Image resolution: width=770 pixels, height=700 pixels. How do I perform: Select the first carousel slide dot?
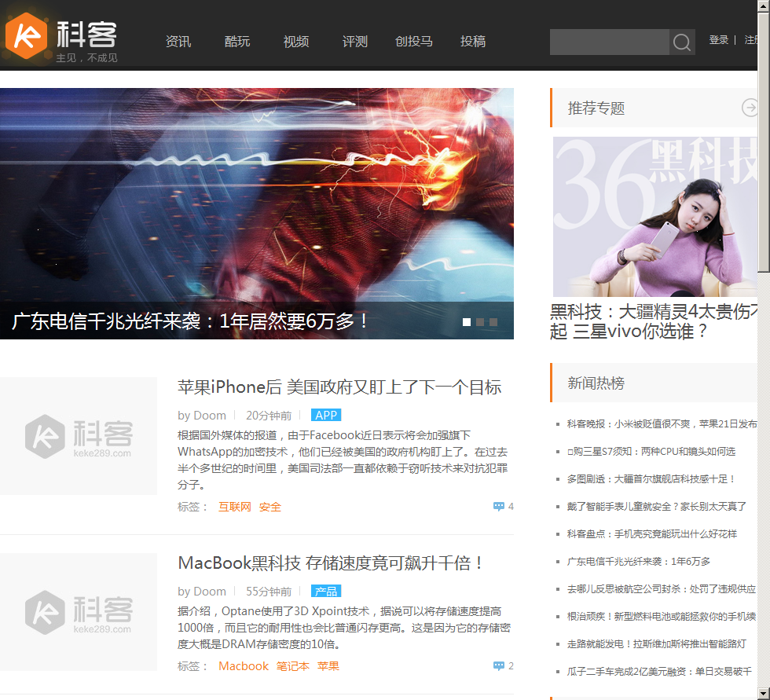(x=467, y=322)
